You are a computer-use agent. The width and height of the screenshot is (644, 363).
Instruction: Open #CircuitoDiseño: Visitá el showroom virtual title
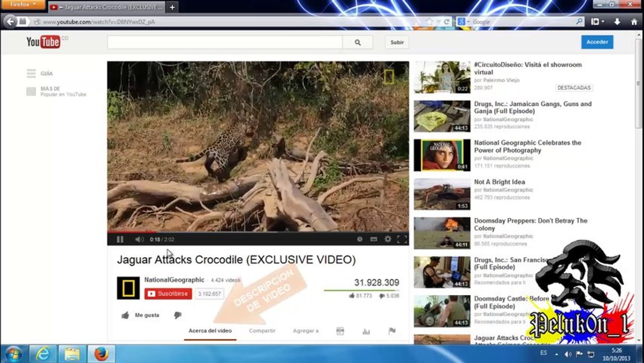(528, 69)
